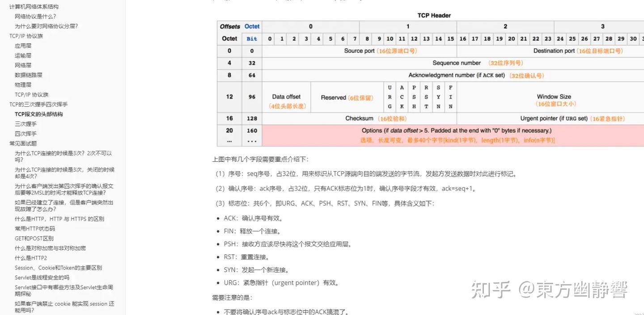Viewport: 644px width, 315px height.
Task: Click the 需要注意的是 line
Action: (232, 298)
